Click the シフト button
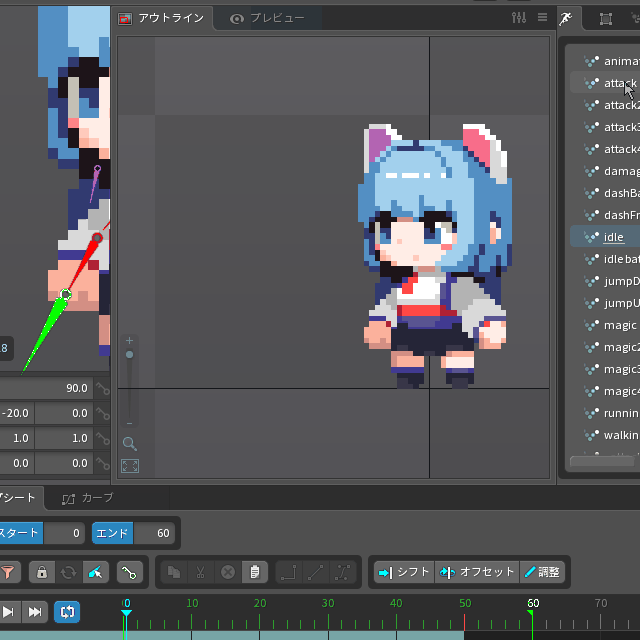This screenshot has height=640, width=640. tap(404, 572)
